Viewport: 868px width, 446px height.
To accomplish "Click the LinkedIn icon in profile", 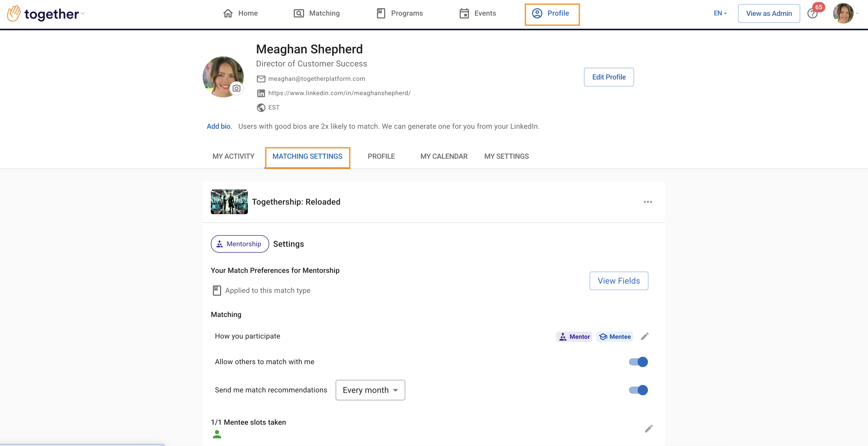I will coord(261,93).
